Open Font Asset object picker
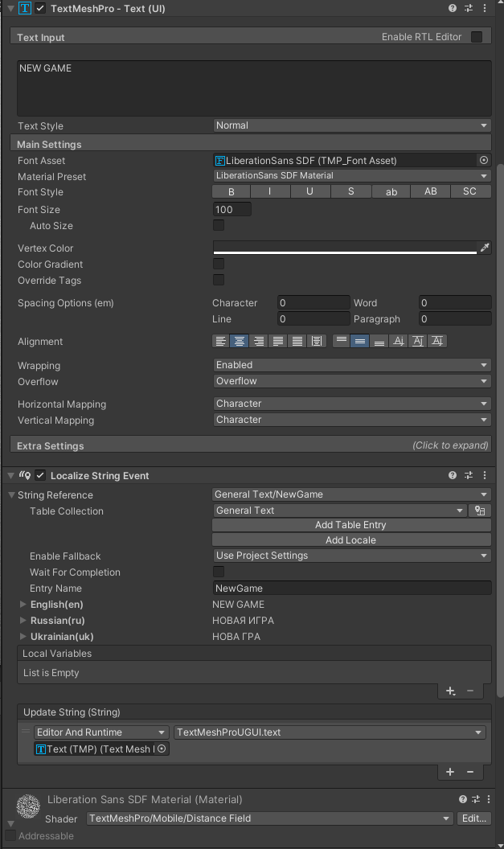 484,161
